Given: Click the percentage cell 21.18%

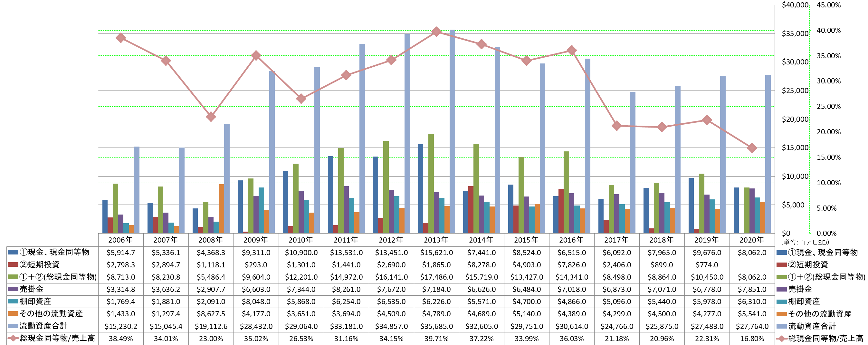Looking at the screenshot, I should [x=617, y=339].
